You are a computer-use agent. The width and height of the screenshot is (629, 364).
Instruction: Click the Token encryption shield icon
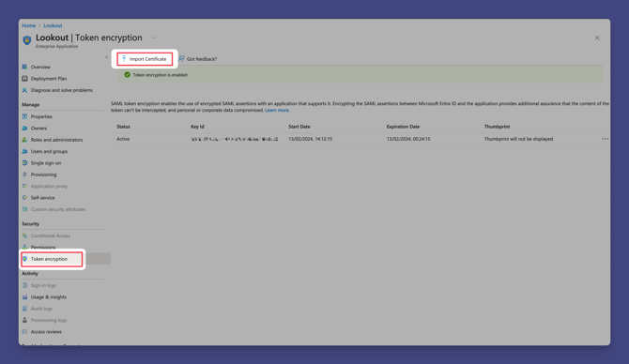click(24, 259)
